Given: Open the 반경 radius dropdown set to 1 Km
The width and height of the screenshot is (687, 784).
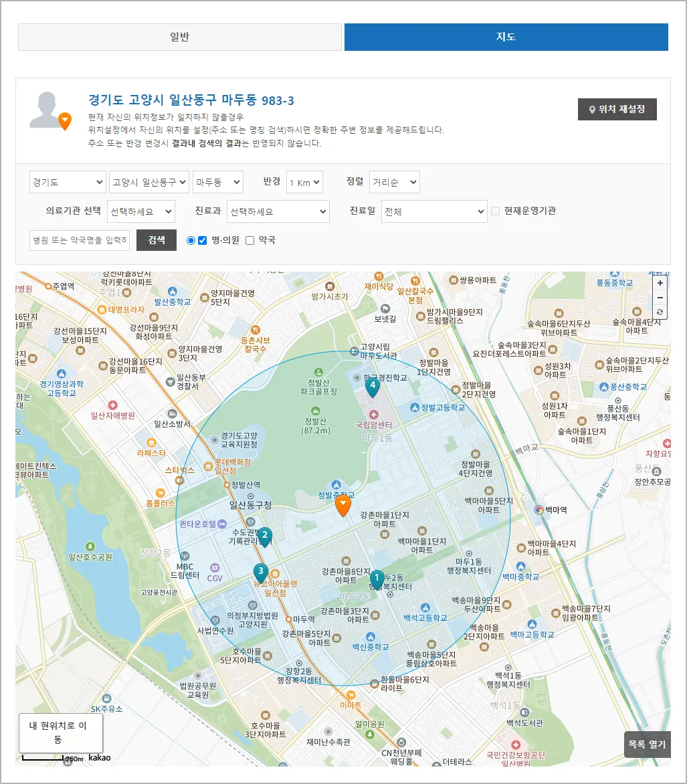Looking at the screenshot, I should [304, 181].
